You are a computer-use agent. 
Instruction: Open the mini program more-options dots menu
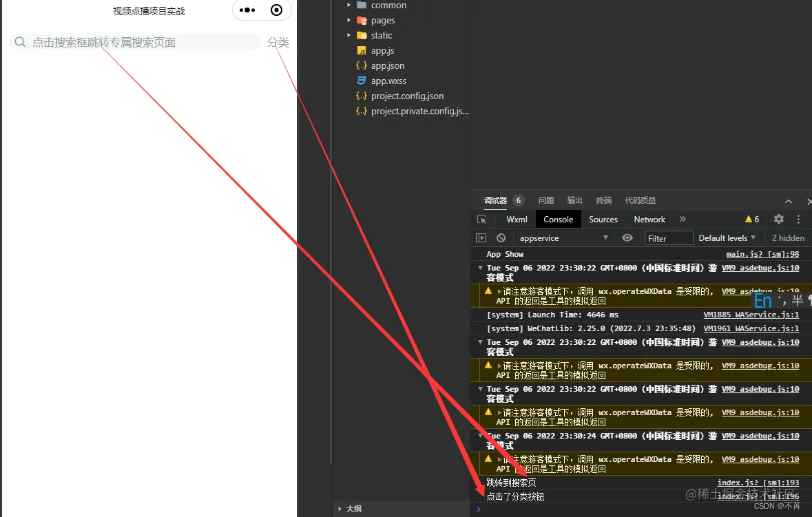tap(247, 10)
